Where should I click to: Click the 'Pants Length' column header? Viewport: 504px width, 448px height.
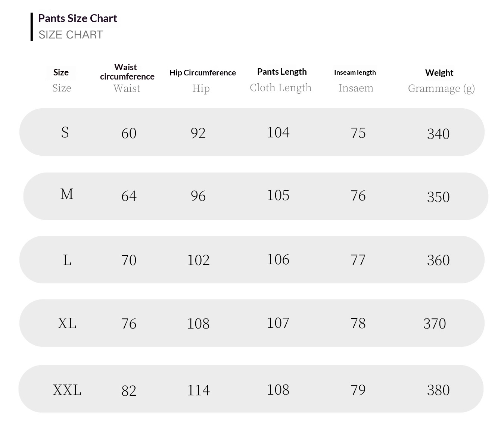click(282, 72)
